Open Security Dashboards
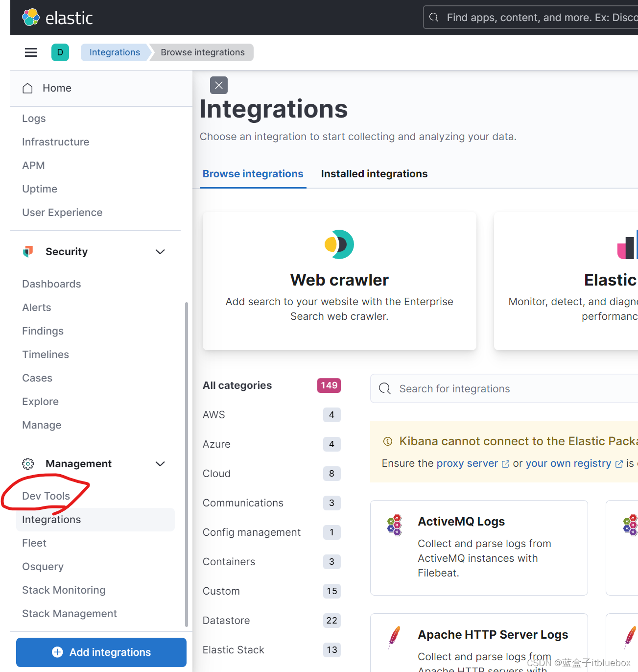 [x=51, y=284]
